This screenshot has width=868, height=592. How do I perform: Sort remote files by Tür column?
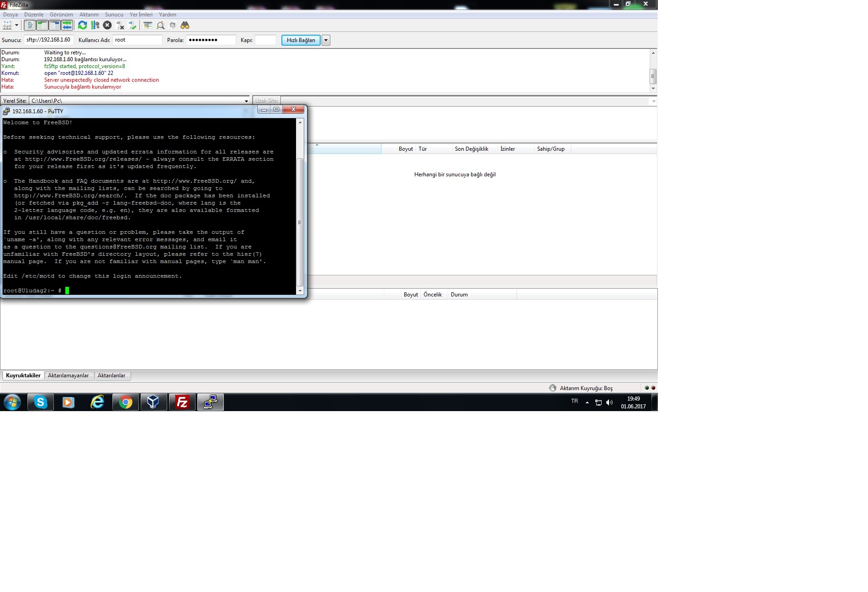pos(434,149)
